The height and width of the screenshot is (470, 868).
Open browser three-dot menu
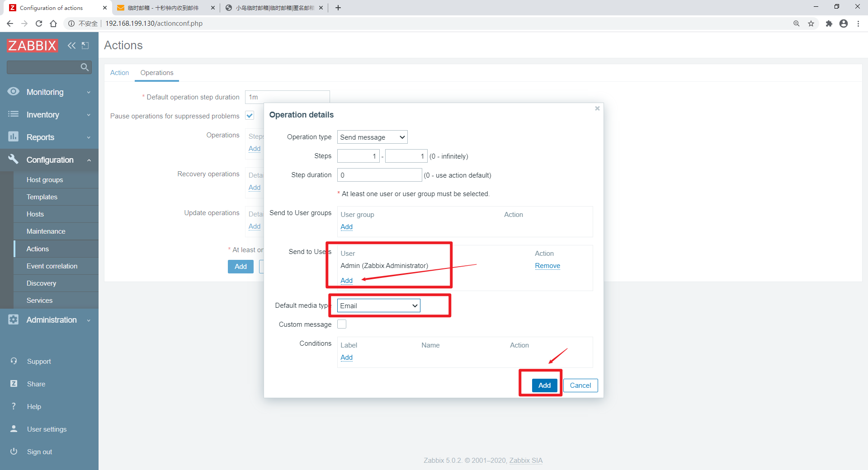pyautogui.click(x=858, y=23)
